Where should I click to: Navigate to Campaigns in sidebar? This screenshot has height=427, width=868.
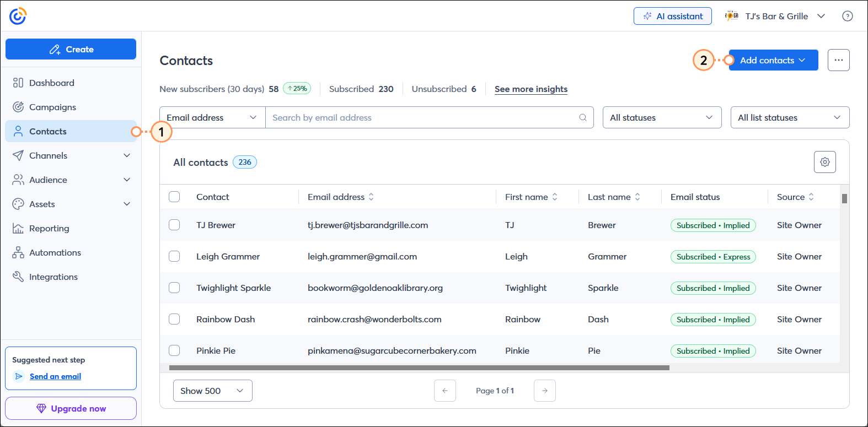(x=52, y=107)
